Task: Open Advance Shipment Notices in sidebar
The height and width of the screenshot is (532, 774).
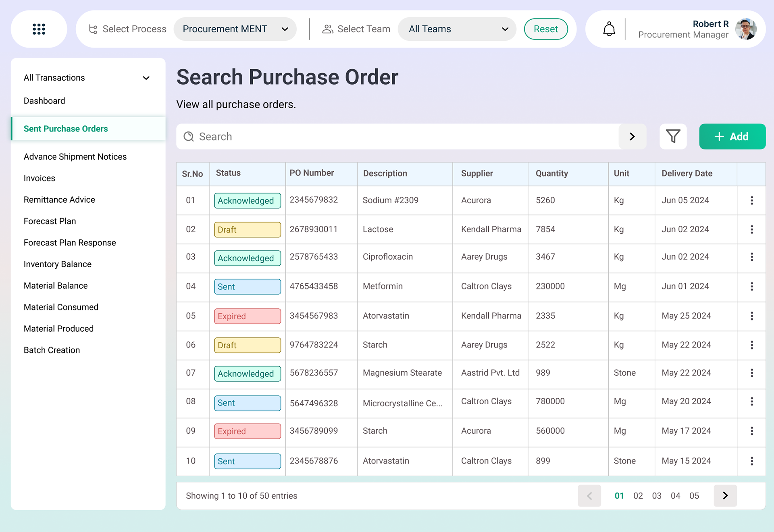Action: (x=75, y=157)
